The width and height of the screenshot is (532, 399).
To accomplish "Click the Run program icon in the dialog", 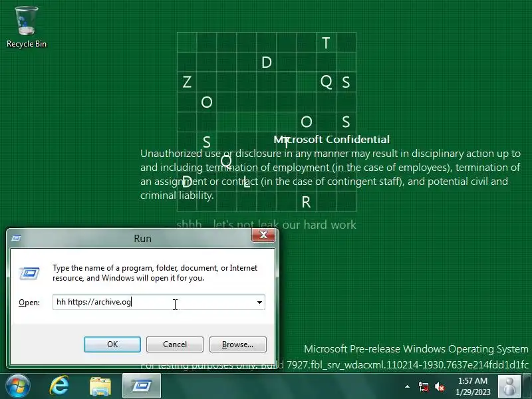I will coord(29,273).
